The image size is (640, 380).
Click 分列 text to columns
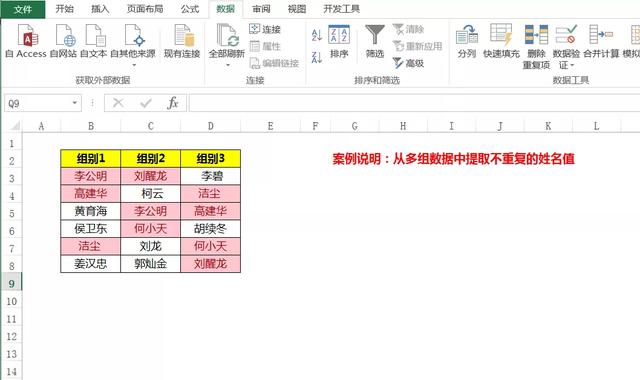click(x=467, y=41)
